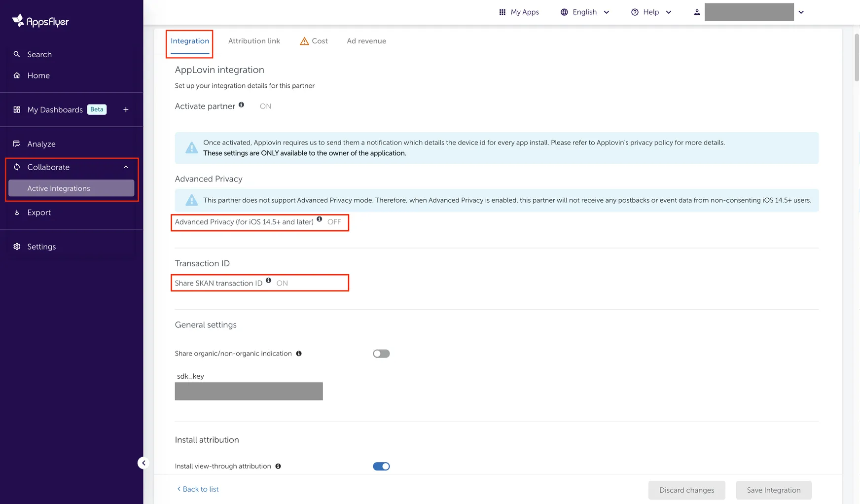Viewport: 860px width, 504px height.
Task: Expand the Help menu
Action: point(650,12)
